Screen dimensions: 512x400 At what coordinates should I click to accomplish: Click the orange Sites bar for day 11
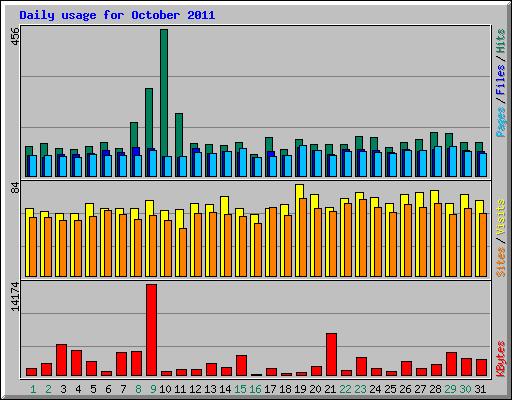click(183, 252)
